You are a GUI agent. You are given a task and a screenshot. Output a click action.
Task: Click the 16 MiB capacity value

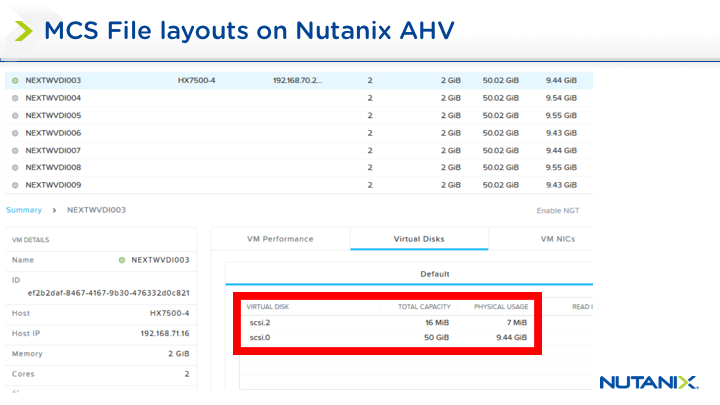coord(437,323)
